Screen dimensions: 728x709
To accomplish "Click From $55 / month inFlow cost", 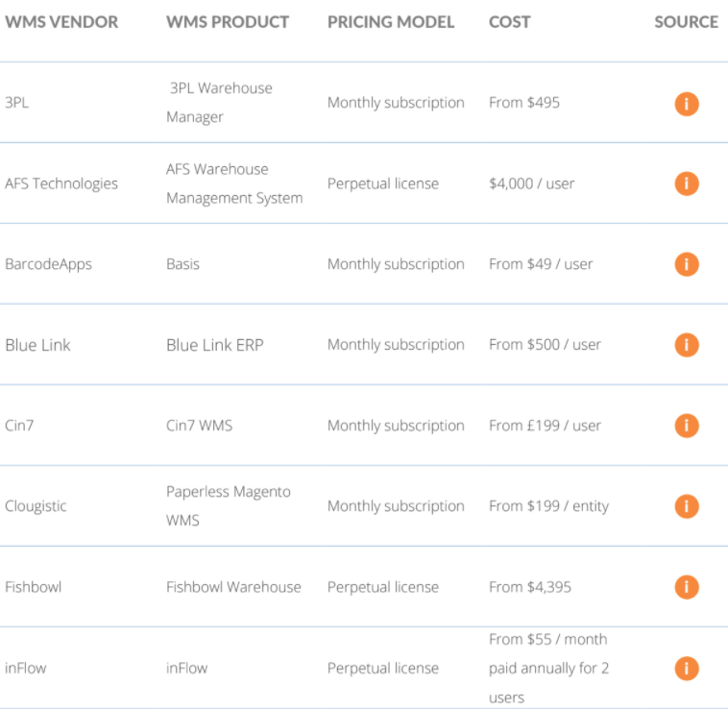I will pyautogui.click(x=548, y=668).
